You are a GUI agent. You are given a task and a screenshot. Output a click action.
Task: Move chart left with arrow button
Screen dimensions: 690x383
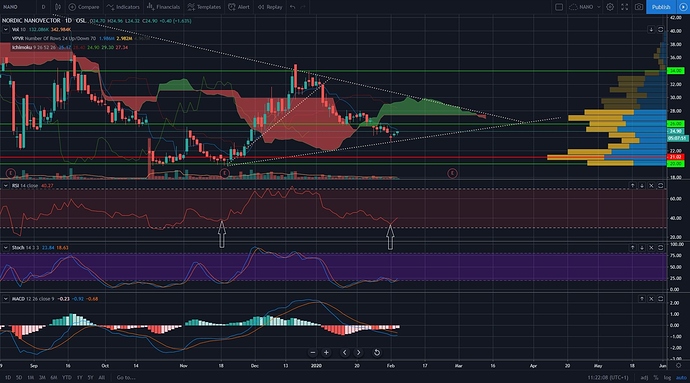345,352
